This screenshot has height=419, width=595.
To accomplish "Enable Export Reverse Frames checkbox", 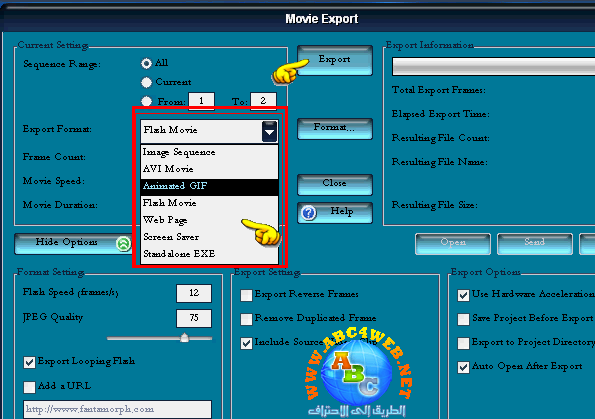I will [246, 295].
